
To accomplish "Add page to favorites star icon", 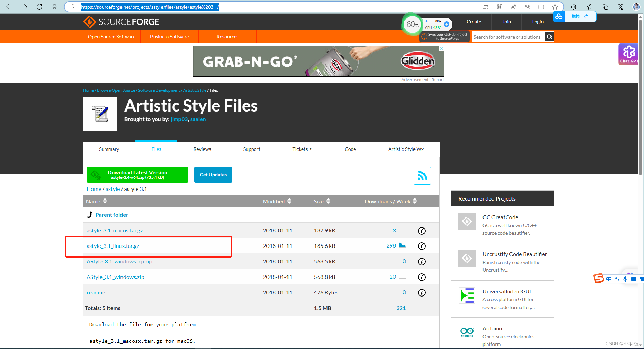I will [555, 7].
